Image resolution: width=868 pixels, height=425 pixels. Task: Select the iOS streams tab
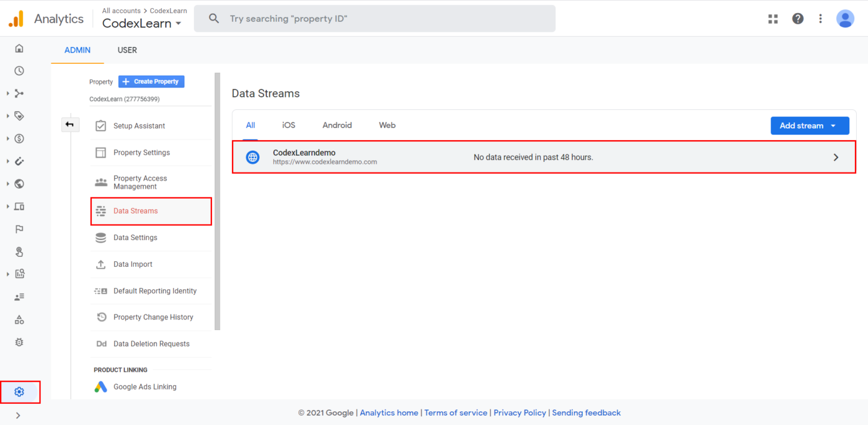tap(288, 125)
